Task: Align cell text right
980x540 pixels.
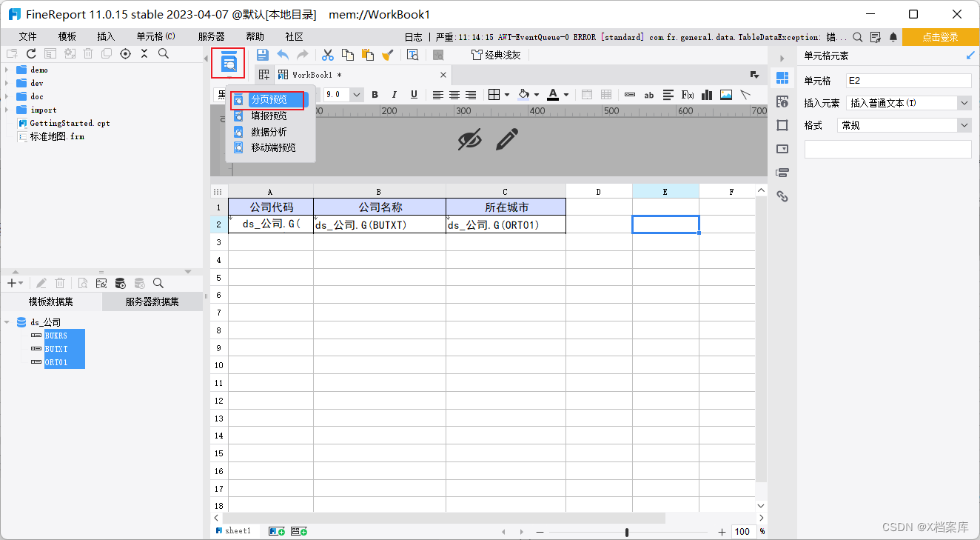Action: coord(471,94)
